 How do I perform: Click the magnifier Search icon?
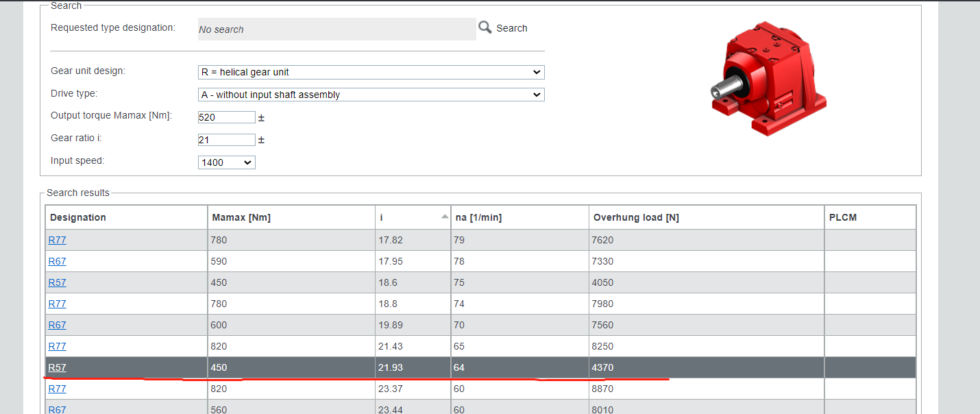(485, 27)
